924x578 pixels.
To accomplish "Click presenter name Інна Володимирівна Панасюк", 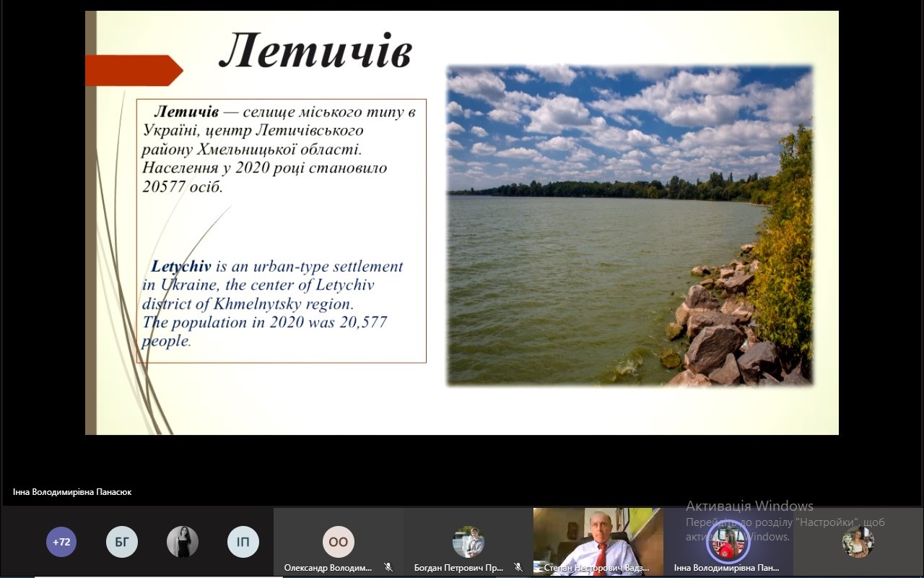I will point(72,492).
